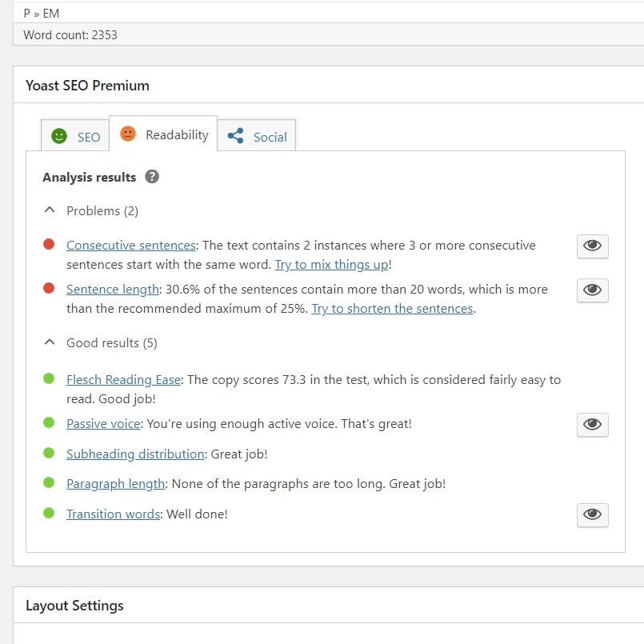This screenshot has width=644, height=644.
Task: Open the Analysis results help icon
Action: [152, 177]
